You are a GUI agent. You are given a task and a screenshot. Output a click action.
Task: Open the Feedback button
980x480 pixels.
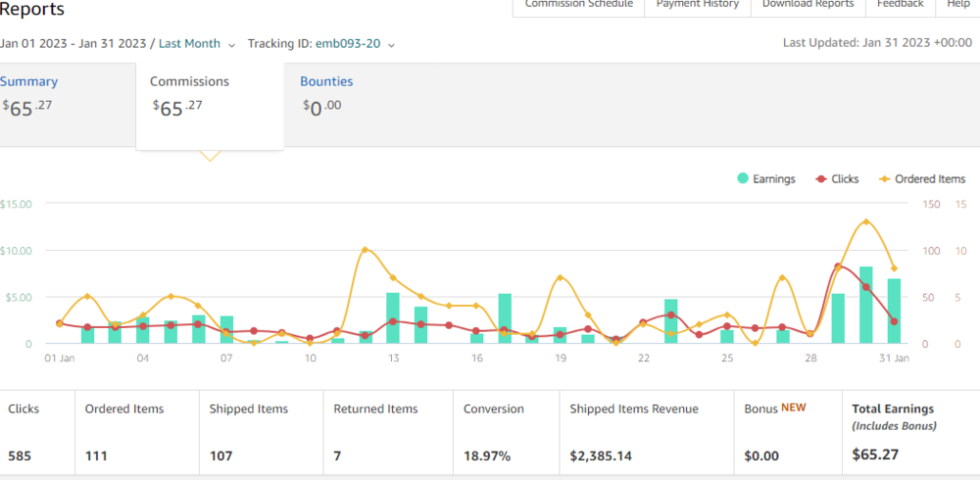tap(900, 5)
